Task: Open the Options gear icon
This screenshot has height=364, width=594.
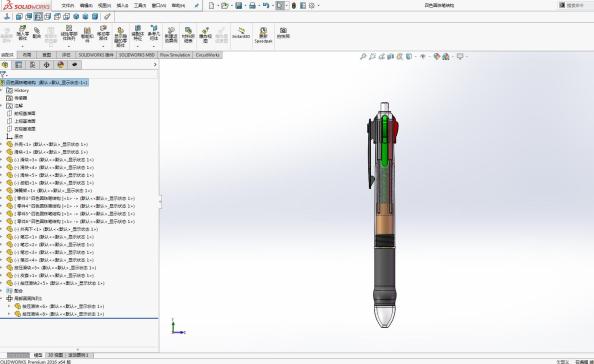Action: pyautogui.click(x=312, y=5)
